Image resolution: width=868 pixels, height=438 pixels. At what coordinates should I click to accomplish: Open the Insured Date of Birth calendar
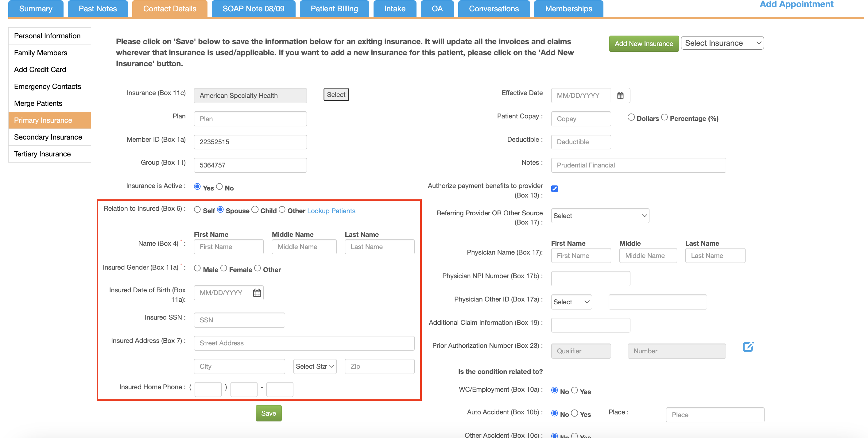(257, 293)
